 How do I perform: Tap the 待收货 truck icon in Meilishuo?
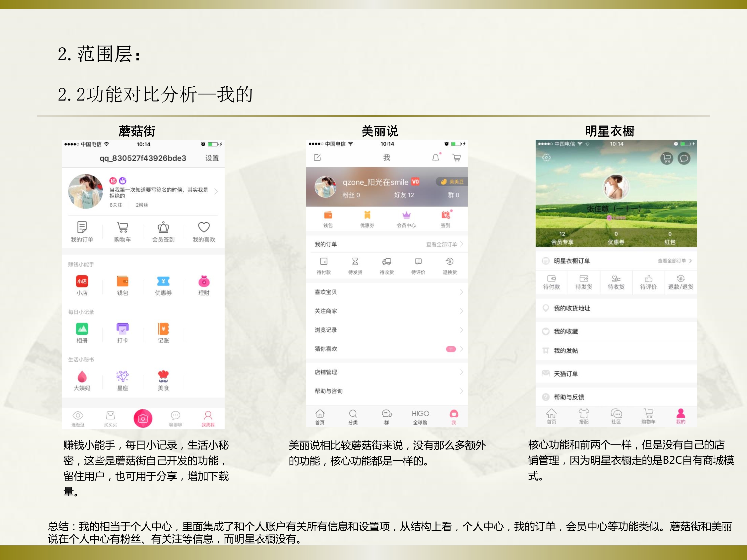(x=387, y=262)
